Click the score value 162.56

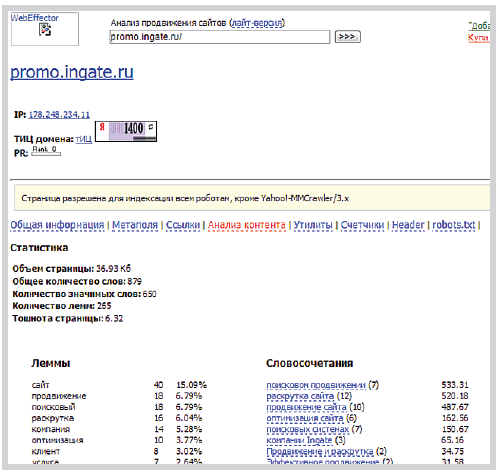pyautogui.click(x=455, y=418)
